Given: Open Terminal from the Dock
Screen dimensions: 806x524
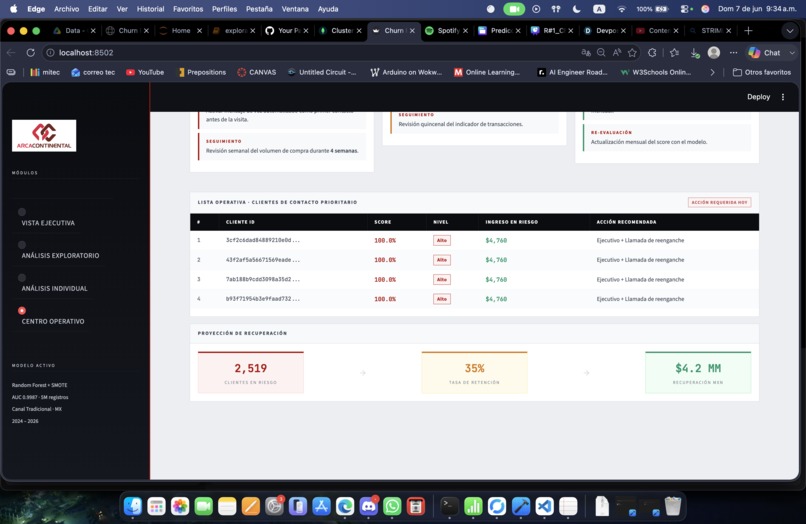Looking at the screenshot, I should (x=449, y=507).
